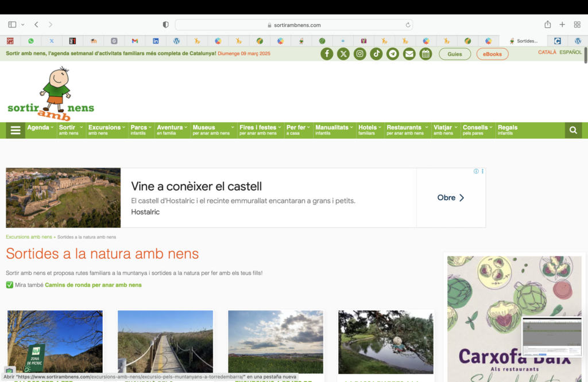Open the Instagram social icon
The height and width of the screenshot is (382, 588).
click(x=359, y=54)
